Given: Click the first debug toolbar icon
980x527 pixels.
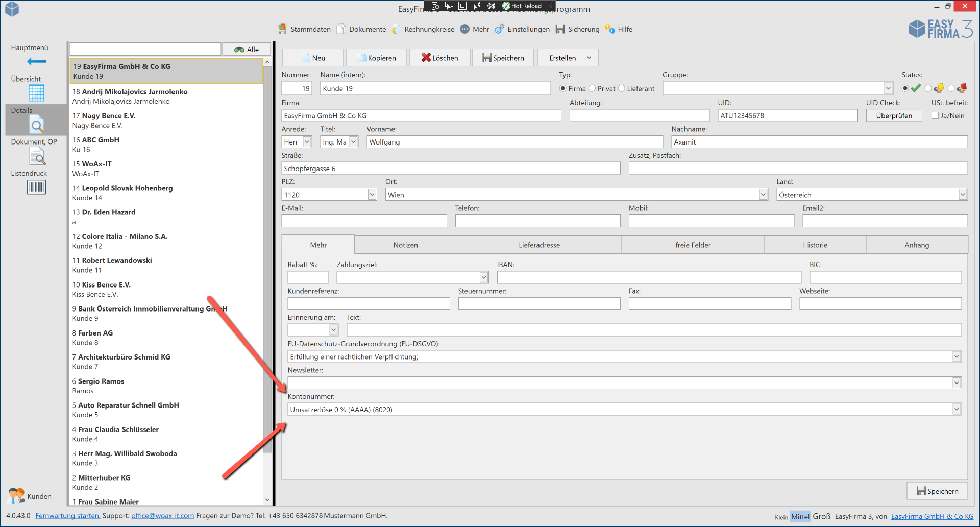Looking at the screenshot, I should [x=435, y=6].
